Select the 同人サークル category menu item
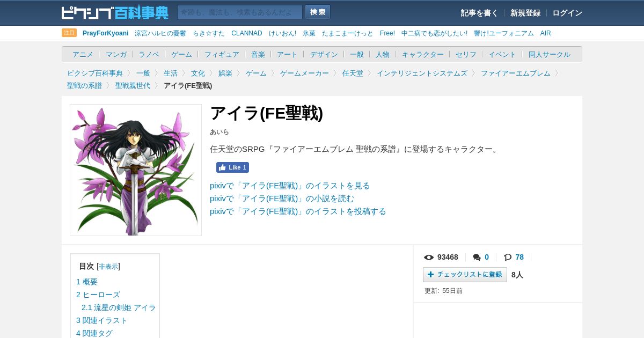 click(550, 54)
